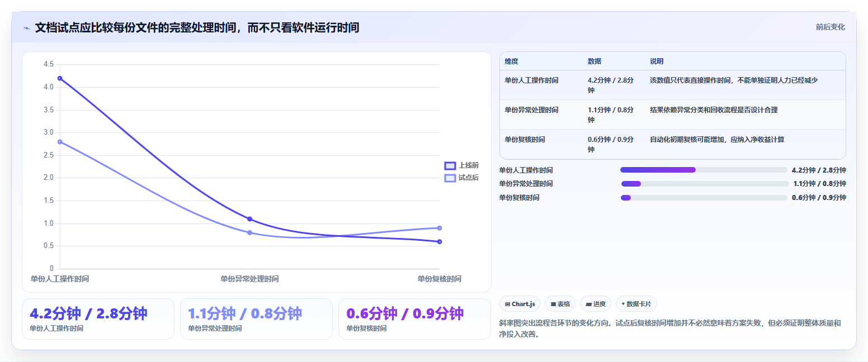Click the 上线前 data point at 4.2

(x=60, y=78)
